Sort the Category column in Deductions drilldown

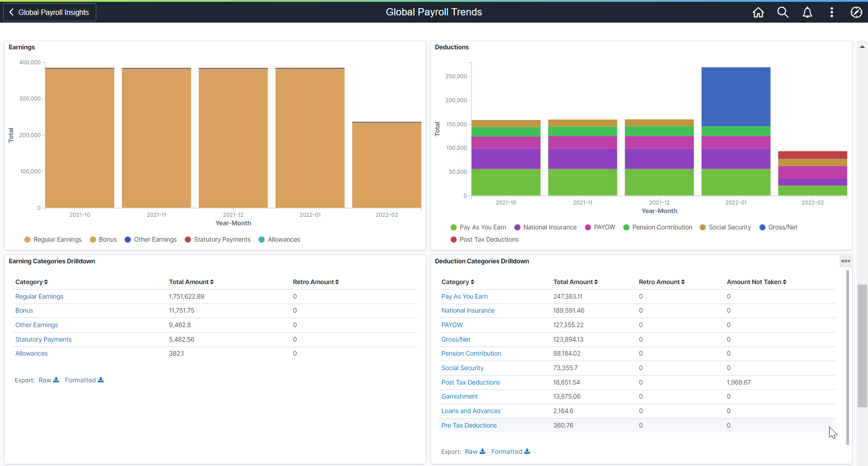[x=458, y=281]
